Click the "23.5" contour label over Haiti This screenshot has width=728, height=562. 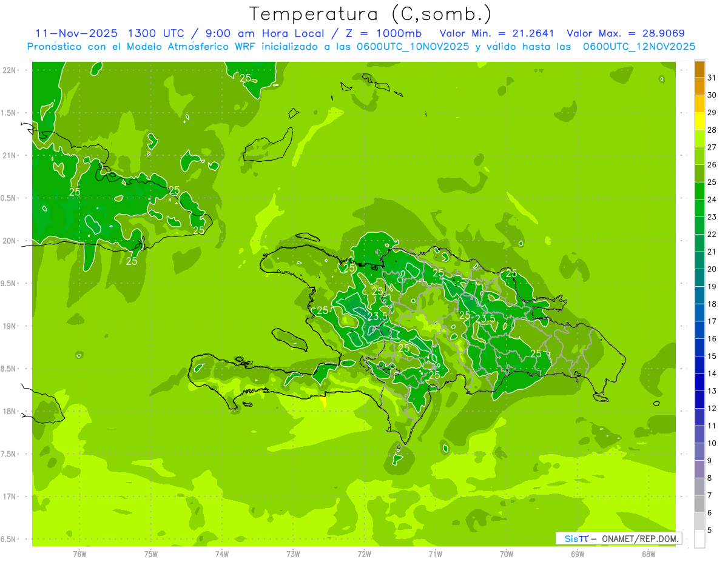click(x=377, y=316)
